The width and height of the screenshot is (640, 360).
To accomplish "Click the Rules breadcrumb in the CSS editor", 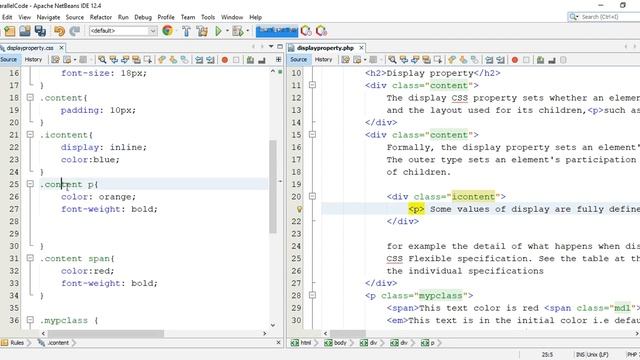I will click(13, 343).
